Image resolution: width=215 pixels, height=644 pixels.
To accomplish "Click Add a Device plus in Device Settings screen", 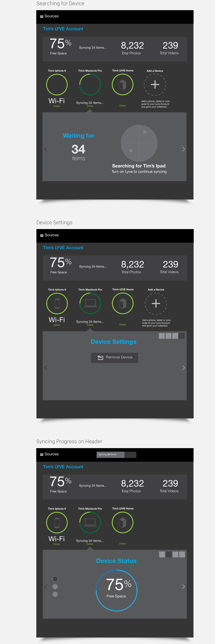I will coord(156,304).
